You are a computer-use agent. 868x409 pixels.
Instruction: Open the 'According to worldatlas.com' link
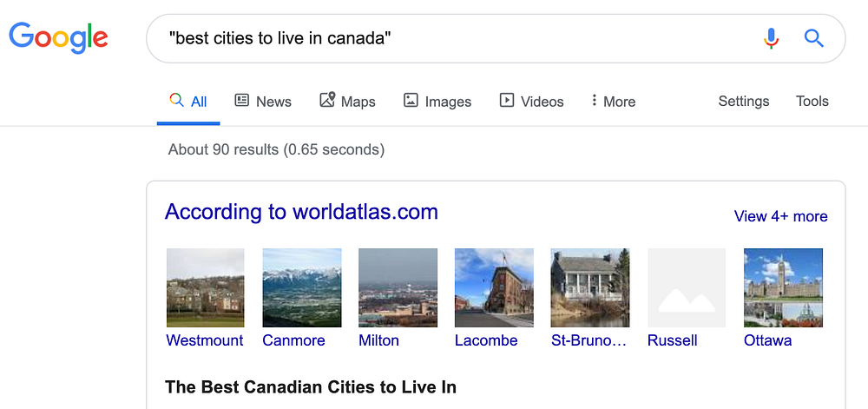point(301,212)
